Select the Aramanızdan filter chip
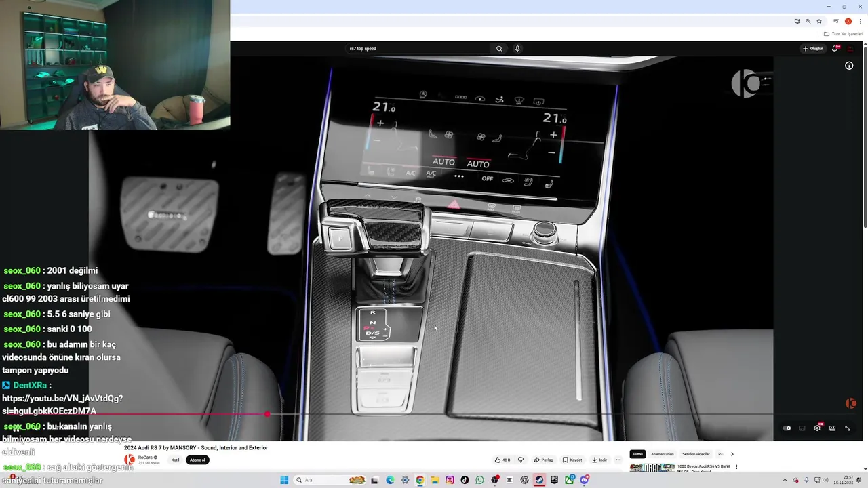This screenshot has width=868, height=488. click(x=663, y=454)
